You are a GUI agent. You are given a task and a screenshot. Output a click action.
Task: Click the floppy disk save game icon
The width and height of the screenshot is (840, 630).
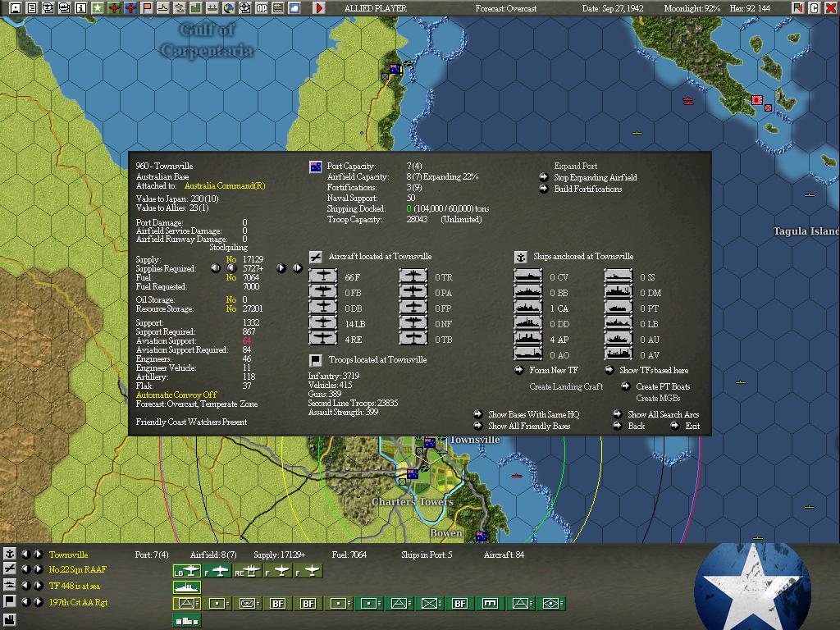pos(16,8)
